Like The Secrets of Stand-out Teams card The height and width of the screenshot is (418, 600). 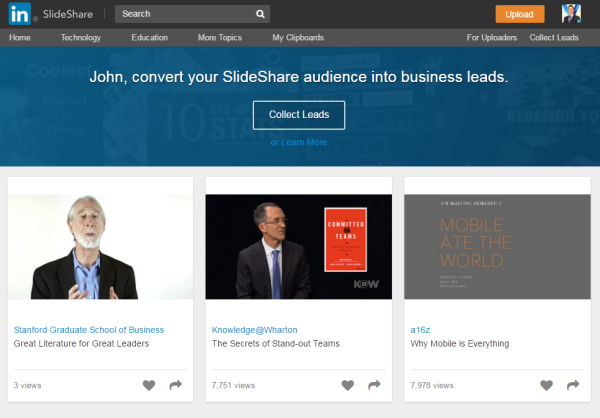(x=347, y=385)
